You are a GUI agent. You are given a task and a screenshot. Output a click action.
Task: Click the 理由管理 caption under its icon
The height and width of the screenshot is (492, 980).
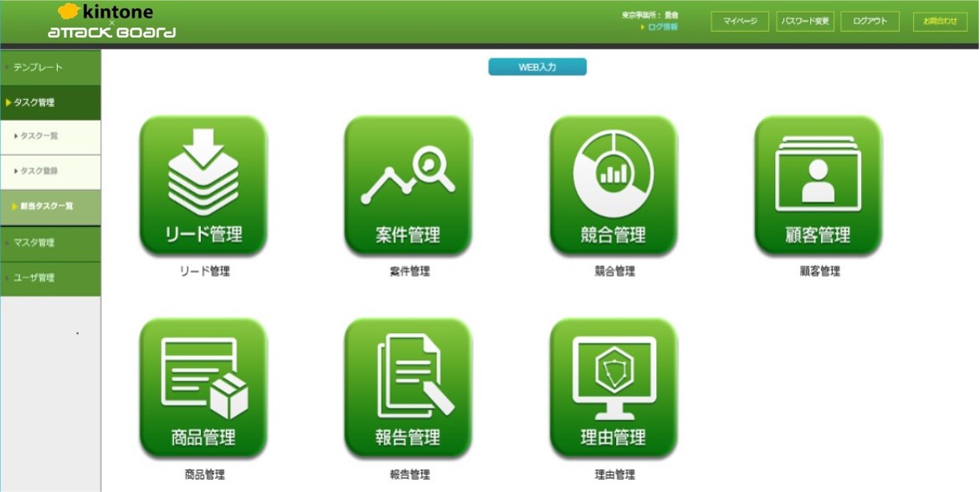coord(614,474)
